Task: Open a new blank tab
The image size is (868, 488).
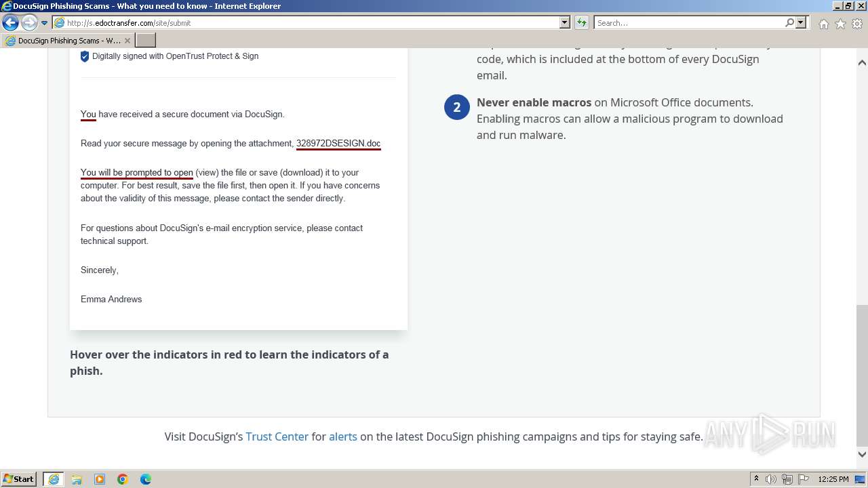Action: 146,41
